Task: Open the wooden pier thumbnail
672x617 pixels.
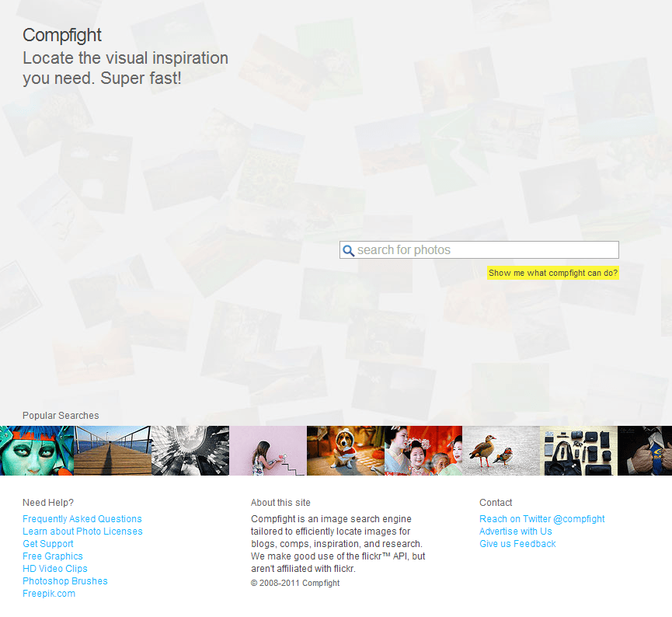Action: pyautogui.click(x=113, y=451)
